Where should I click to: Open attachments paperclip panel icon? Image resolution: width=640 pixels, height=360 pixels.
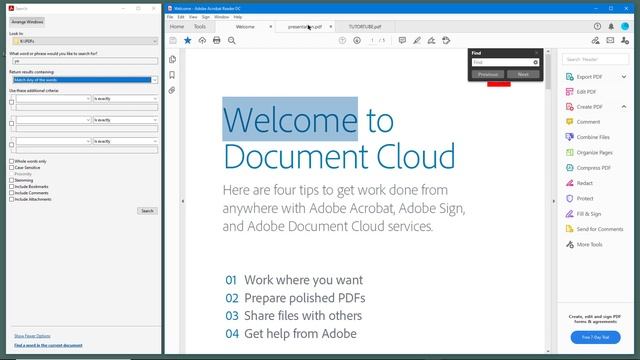coord(172,90)
